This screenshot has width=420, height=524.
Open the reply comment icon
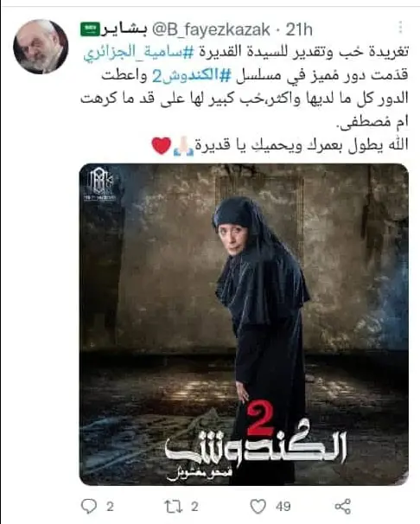click(89, 507)
